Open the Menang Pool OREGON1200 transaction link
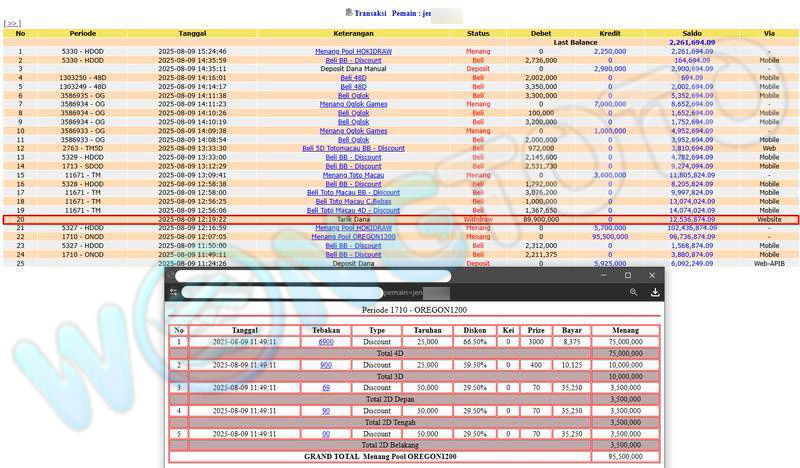 [353, 236]
